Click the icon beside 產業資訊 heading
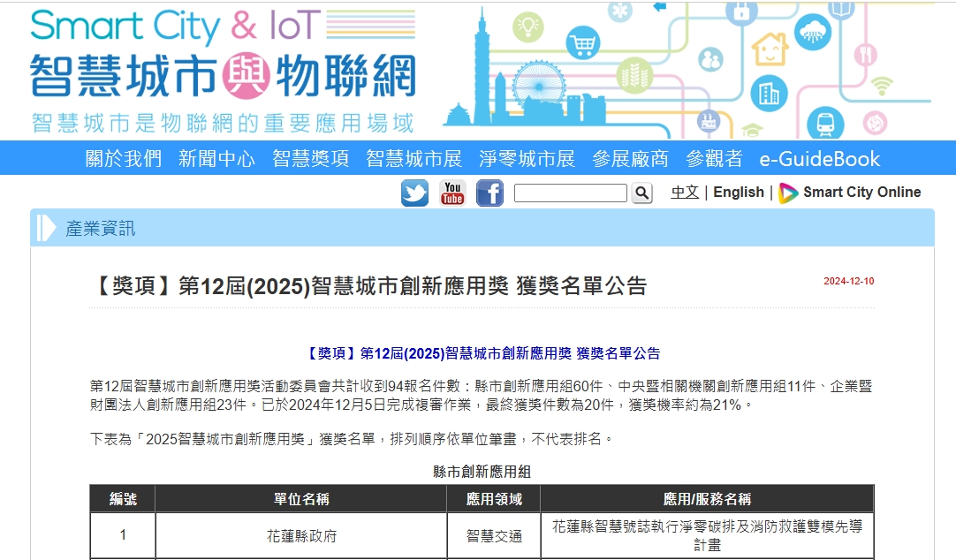The height and width of the screenshot is (560, 956). pos(47,228)
